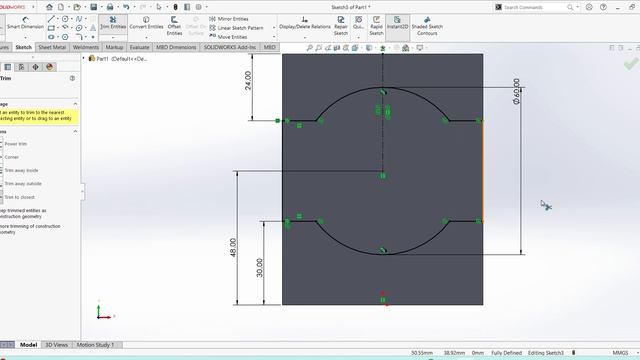Toggle the Rapid Sketch tool
Screen dimensions: 640x360
[x=376, y=26]
